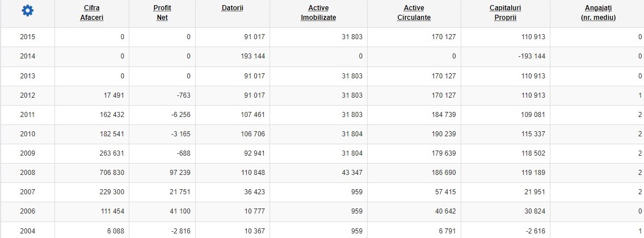The width and height of the screenshot is (644, 238).
Task: Select the 2012 year cell
Action: point(27,95)
